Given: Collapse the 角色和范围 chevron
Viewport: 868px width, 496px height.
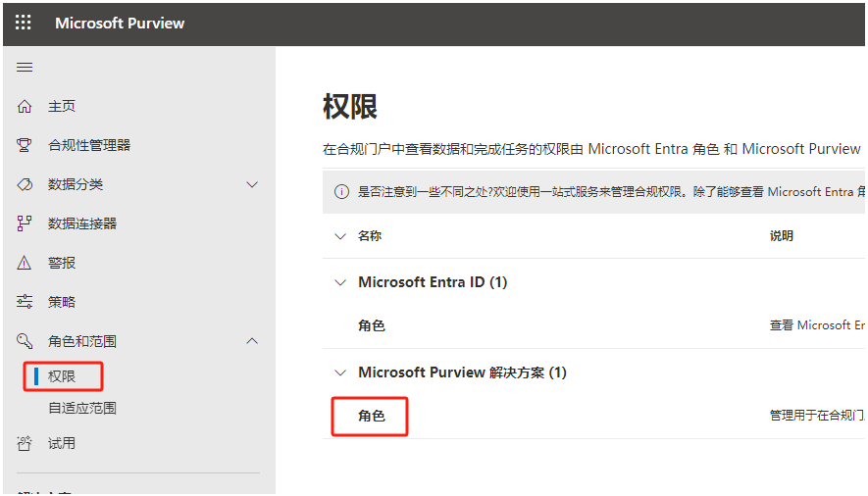Looking at the screenshot, I should [252, 341].
